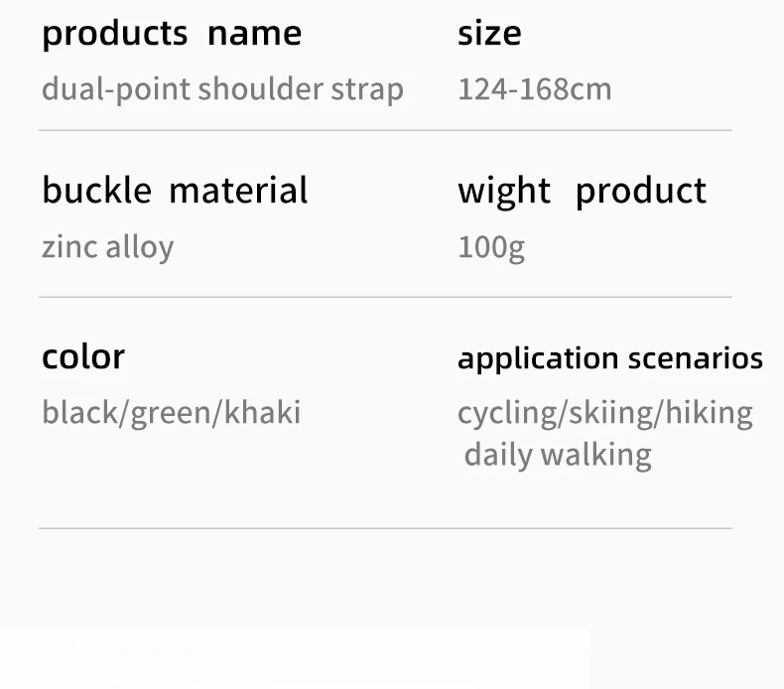Select the "daily walking" text
The width and height of the screenshot is (784, 689).
[558, 455]
